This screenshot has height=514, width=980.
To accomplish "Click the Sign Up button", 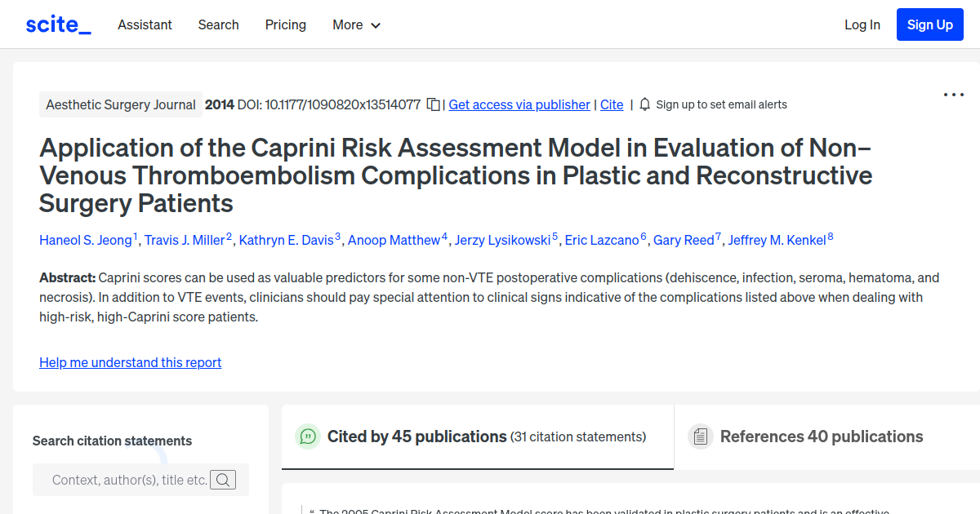I will coord(929,24).
